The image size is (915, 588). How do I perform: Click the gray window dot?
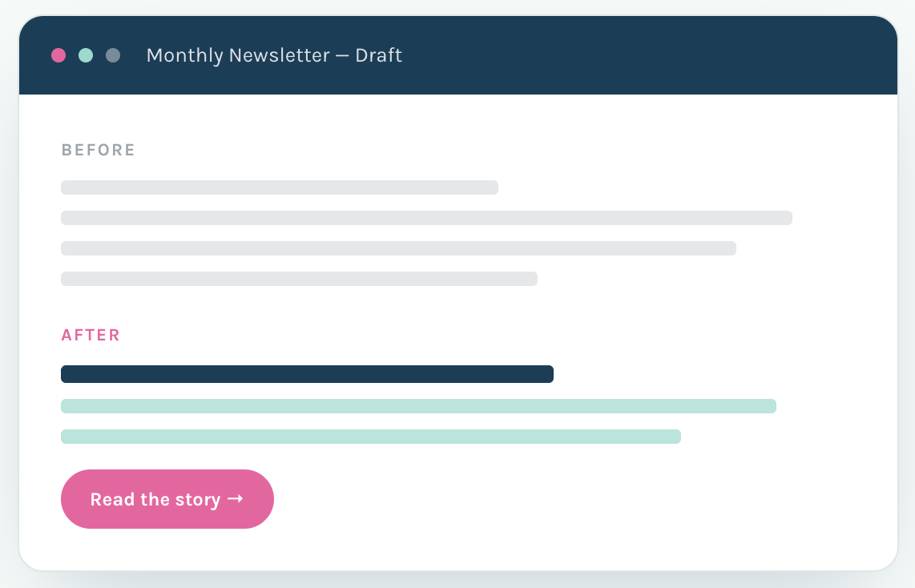[x=113, y=55]
